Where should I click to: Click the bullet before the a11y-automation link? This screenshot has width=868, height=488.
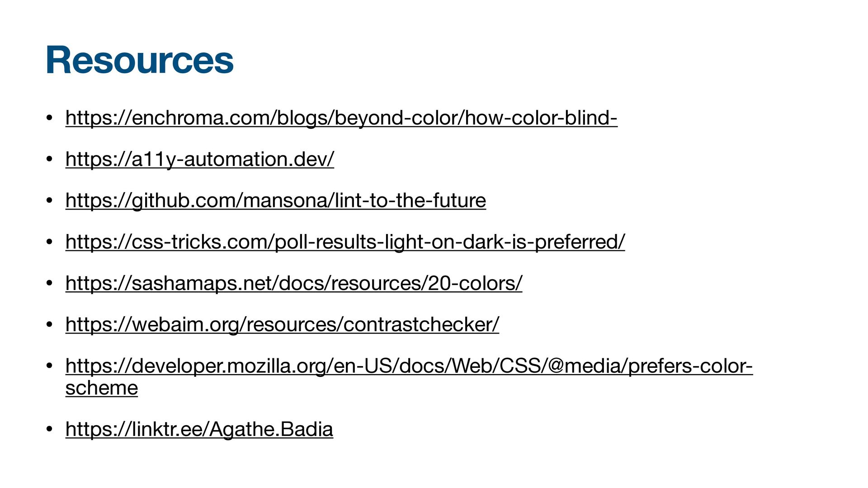click(49, 160)
